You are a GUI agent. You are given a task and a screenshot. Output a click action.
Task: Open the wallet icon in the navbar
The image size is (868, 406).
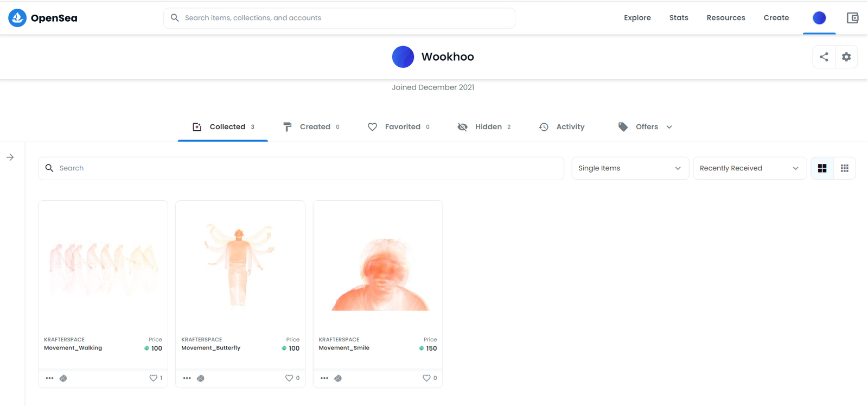852,18
